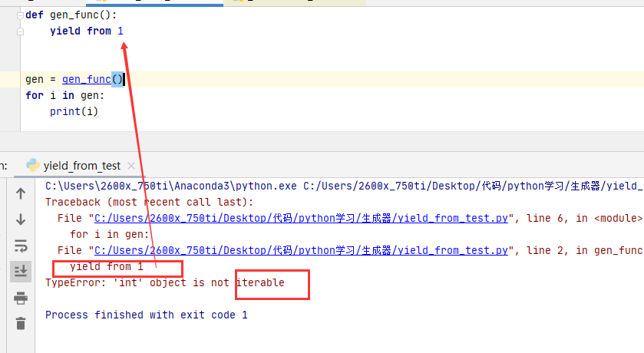644x353 pixels.
Task: Close the yield_from_test run tab
Action: (131, 166)
